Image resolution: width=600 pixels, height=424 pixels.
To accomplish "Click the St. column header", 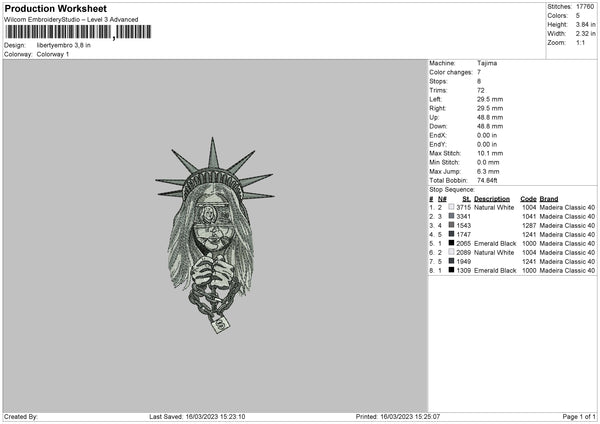I will pyautogui.click(x=466, y=199).
